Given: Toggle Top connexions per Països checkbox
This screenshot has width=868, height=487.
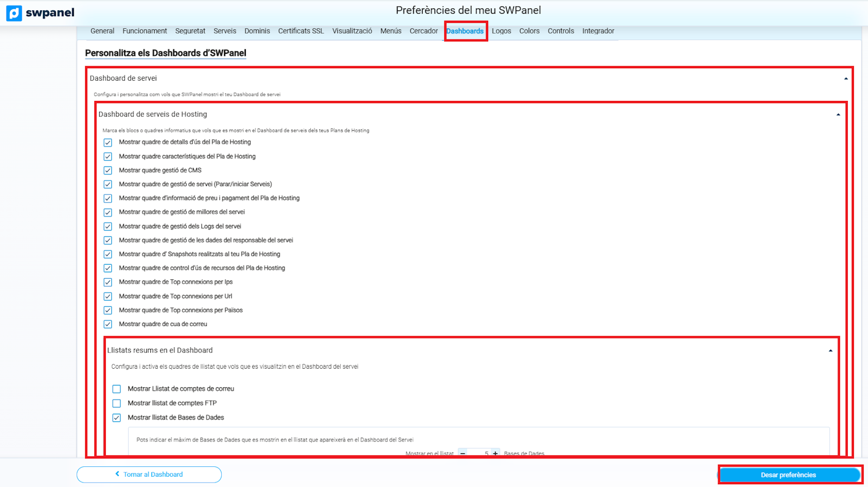Looking at the screenshot, I should click(x=108, y=310).
